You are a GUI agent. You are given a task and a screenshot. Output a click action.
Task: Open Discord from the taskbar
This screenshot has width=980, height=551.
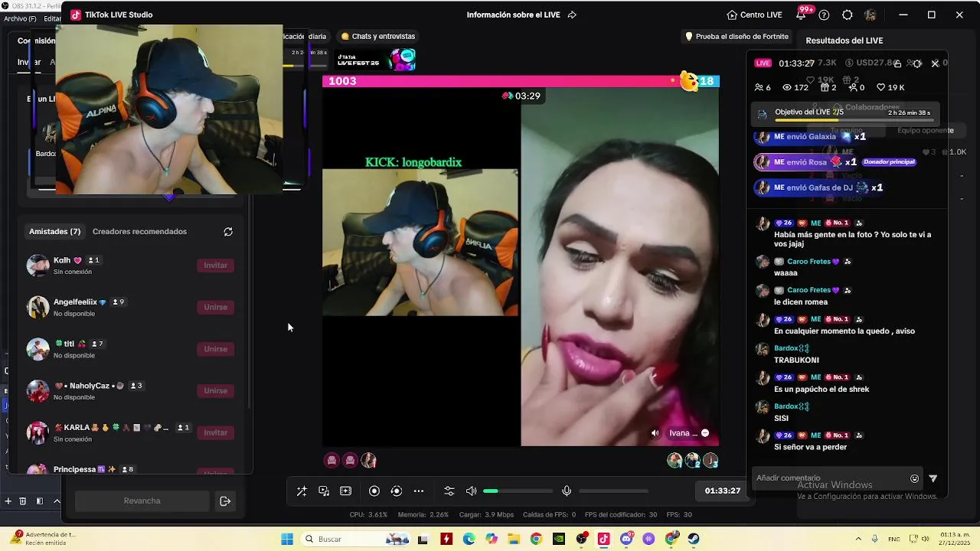click(626, 539)
